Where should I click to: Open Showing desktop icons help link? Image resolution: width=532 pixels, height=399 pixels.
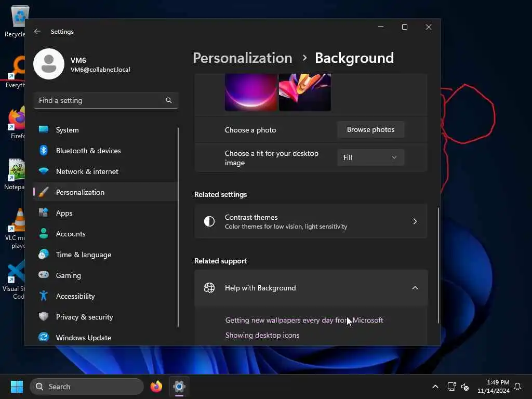(x=262, y=335)
